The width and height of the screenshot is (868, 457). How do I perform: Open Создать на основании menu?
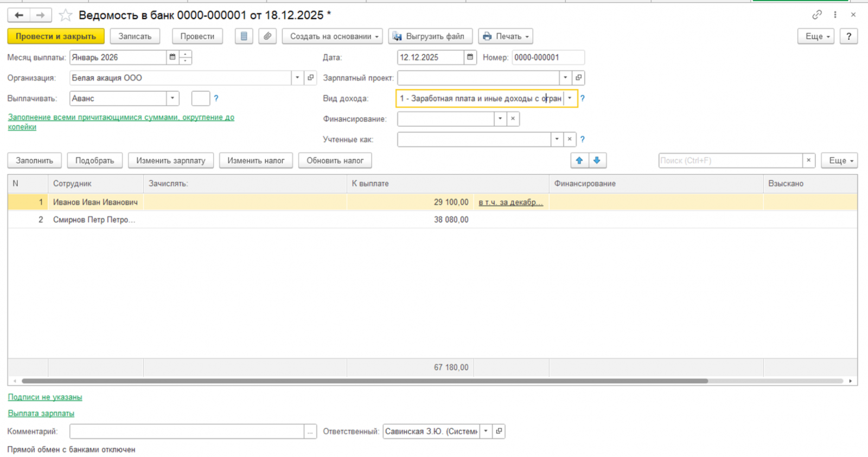pyautogui.click(x=333, y=36)
